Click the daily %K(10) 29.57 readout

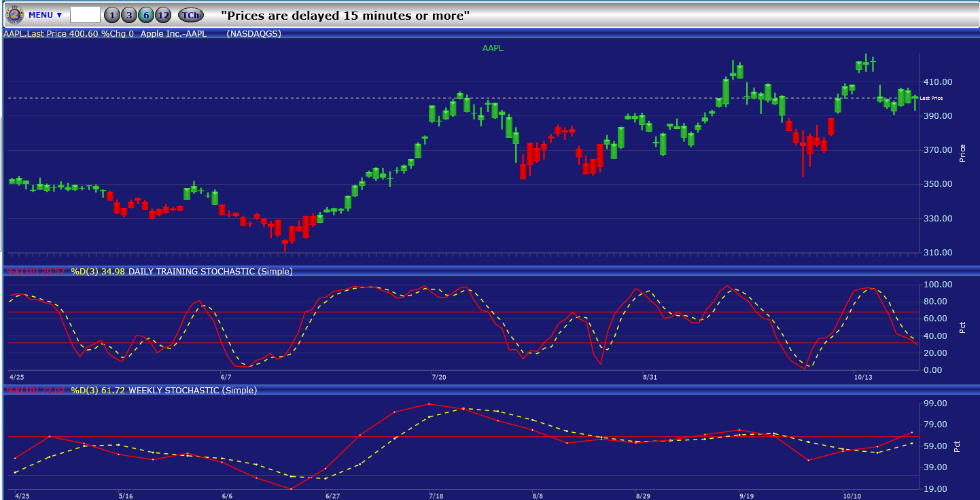click(36, 272)
